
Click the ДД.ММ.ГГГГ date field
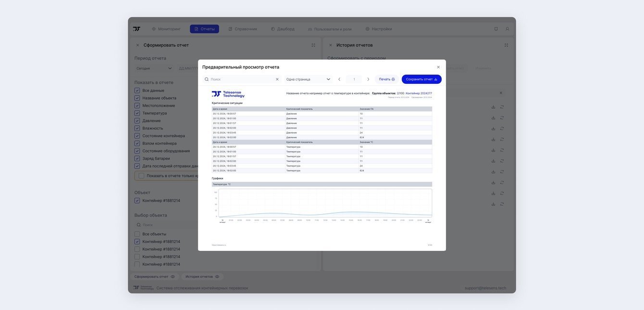[x=188, y=68]
